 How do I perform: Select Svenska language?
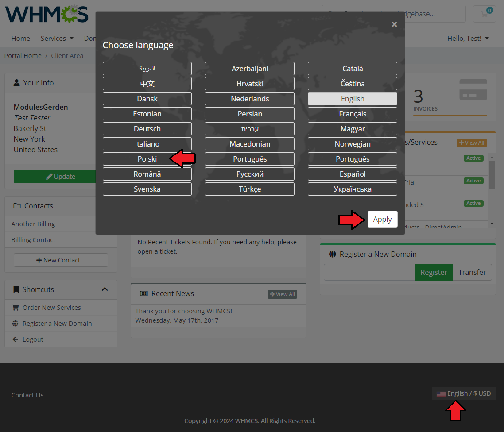click(x=147, y=189)
